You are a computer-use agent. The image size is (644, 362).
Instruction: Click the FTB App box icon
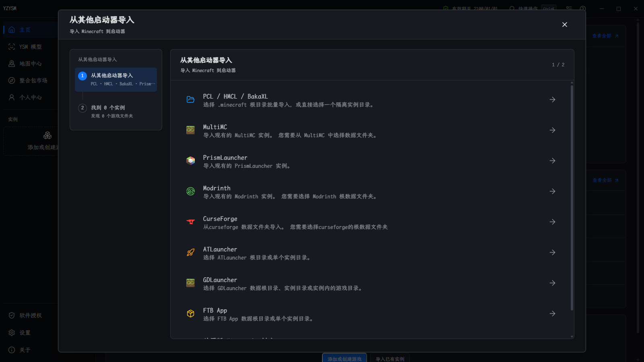coord(190,314)
